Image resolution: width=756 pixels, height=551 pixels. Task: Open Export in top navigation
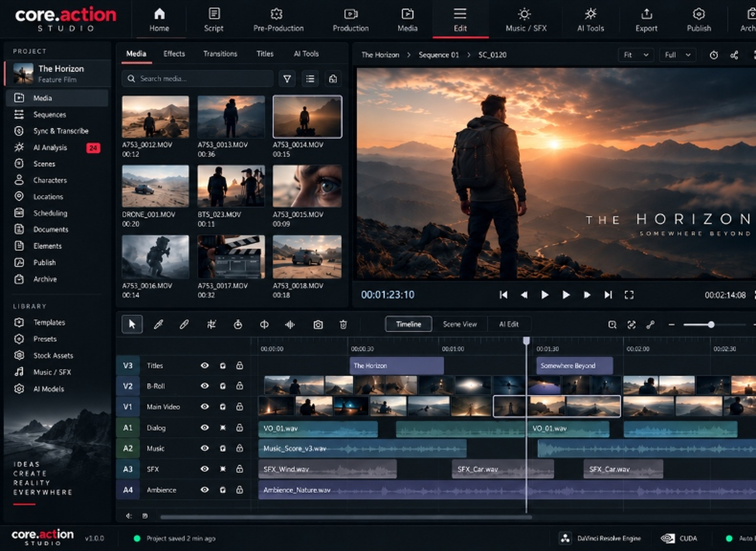click(x=646, y=20)
